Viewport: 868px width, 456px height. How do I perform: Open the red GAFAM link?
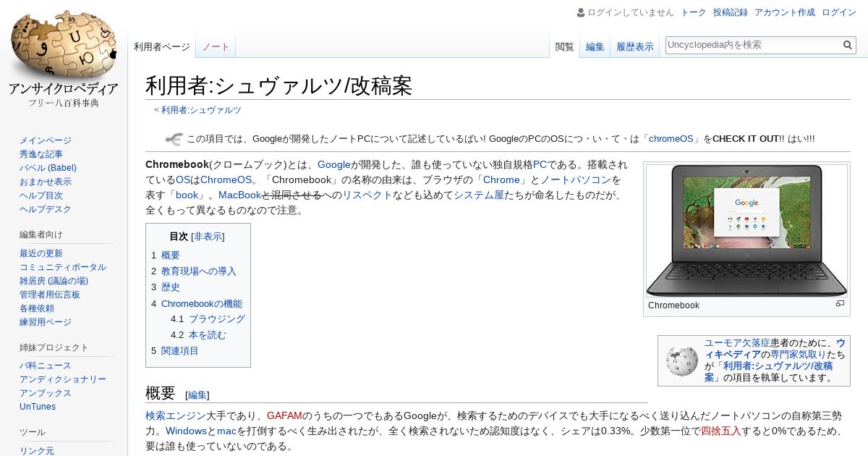click(x=284, y=415)
